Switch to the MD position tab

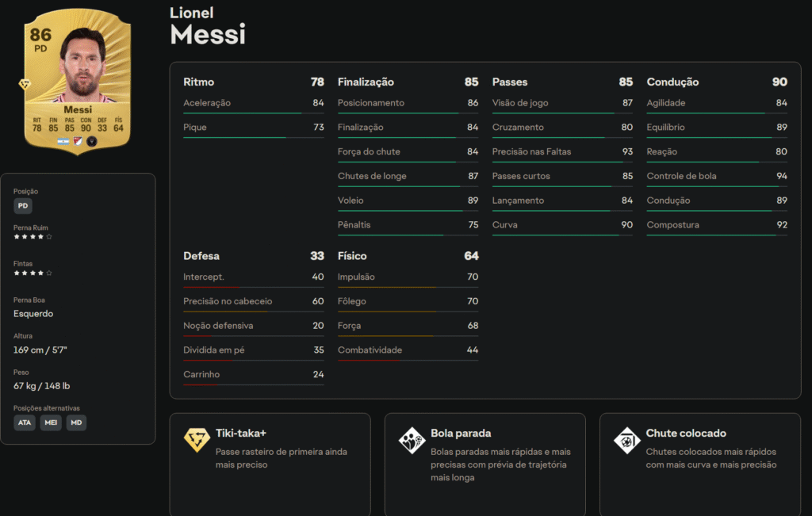click(76, 422)
